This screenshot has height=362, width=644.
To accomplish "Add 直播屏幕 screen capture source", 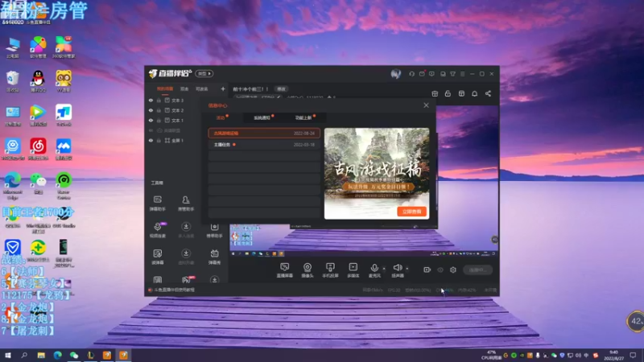I will coord(285,270).
